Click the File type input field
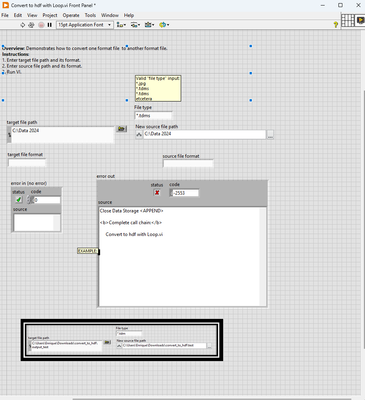Viewport: 365px width, 400px height. 153,116
